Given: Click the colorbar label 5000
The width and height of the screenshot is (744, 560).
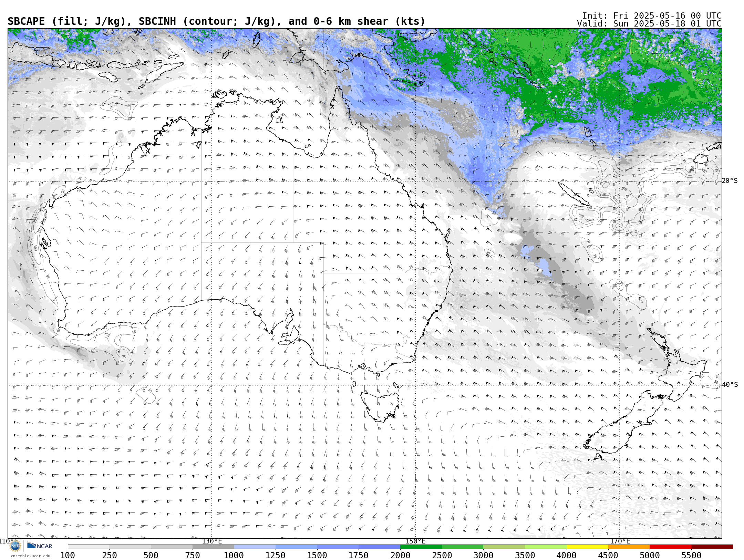Looking at the screenshot, I should 650,556.
